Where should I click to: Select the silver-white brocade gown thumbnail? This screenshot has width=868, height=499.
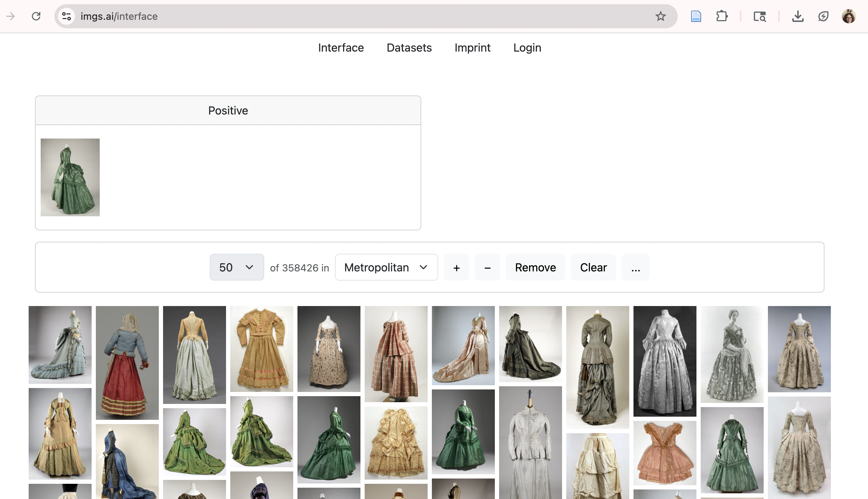click(665, 361)
